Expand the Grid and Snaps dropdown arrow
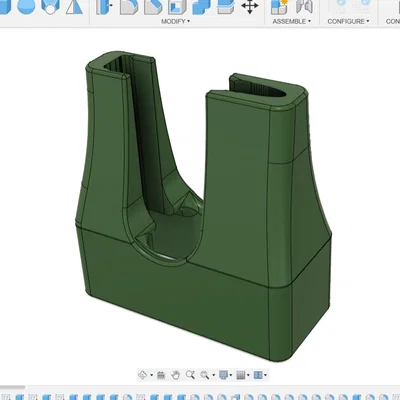This screenshot has height=400, width=400. click(248, 375)
